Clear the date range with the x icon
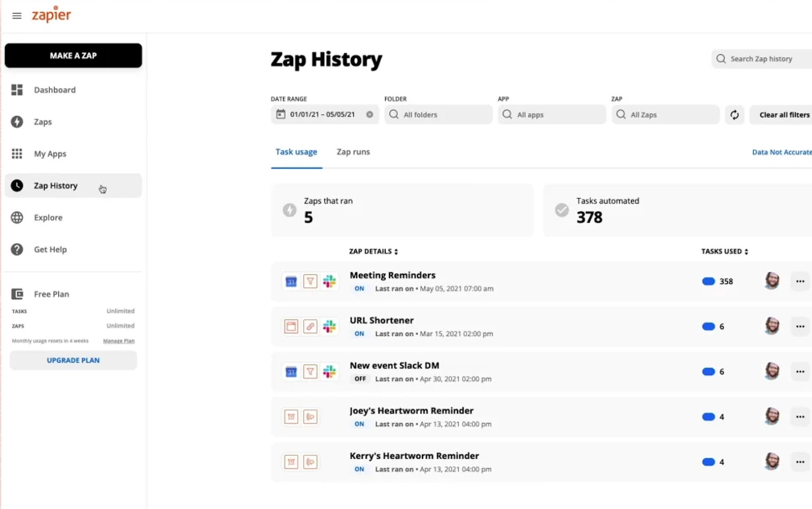The image size is (812, 509). [x=369, y=114]
